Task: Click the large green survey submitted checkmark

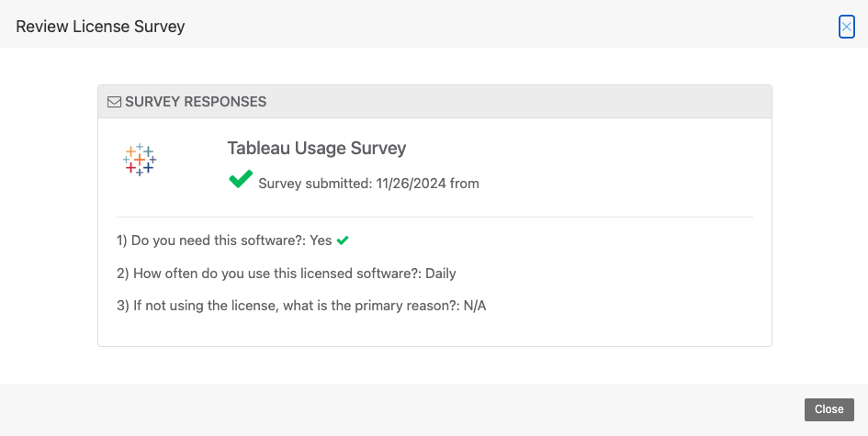Action: pos(241,179)
